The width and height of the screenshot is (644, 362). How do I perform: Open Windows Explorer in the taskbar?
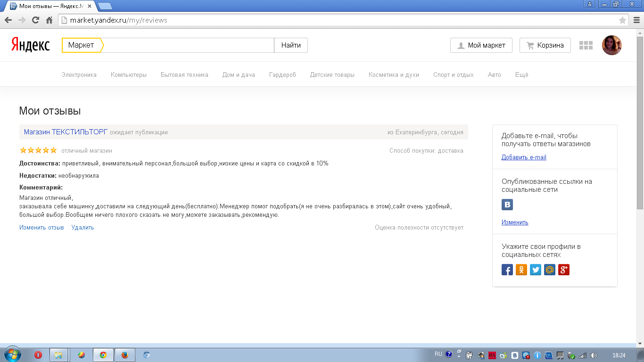click(x=58, y=355)
